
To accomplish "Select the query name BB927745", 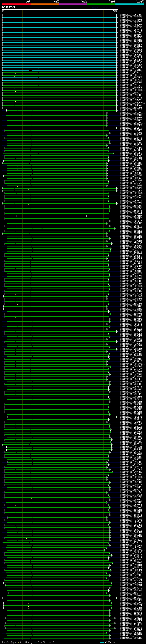I will [x=8, y=7].
